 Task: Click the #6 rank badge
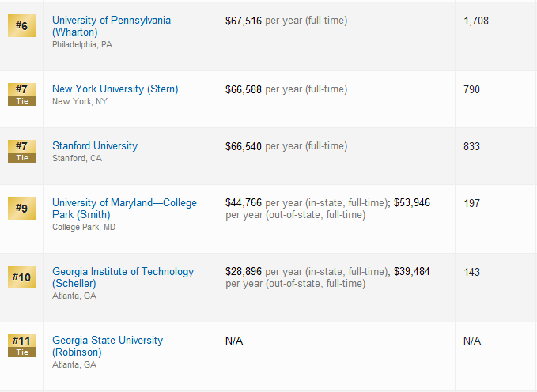(x=21, y=25)
